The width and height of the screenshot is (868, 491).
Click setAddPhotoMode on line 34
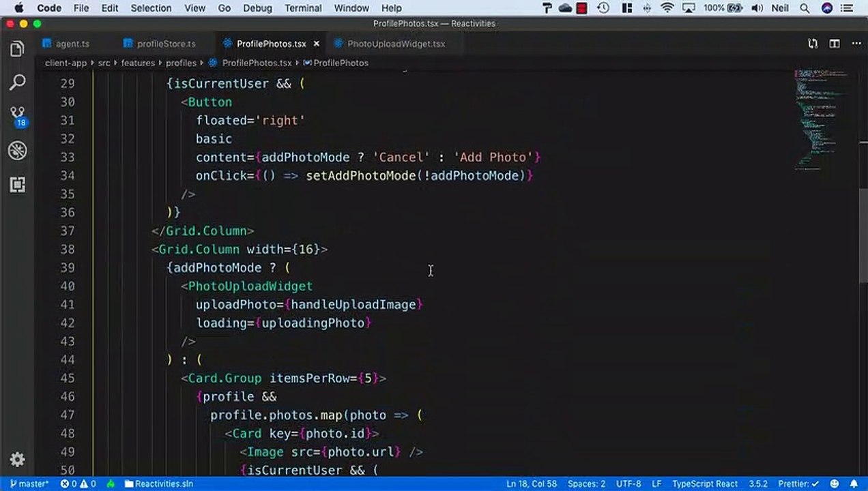click(361, 175)
